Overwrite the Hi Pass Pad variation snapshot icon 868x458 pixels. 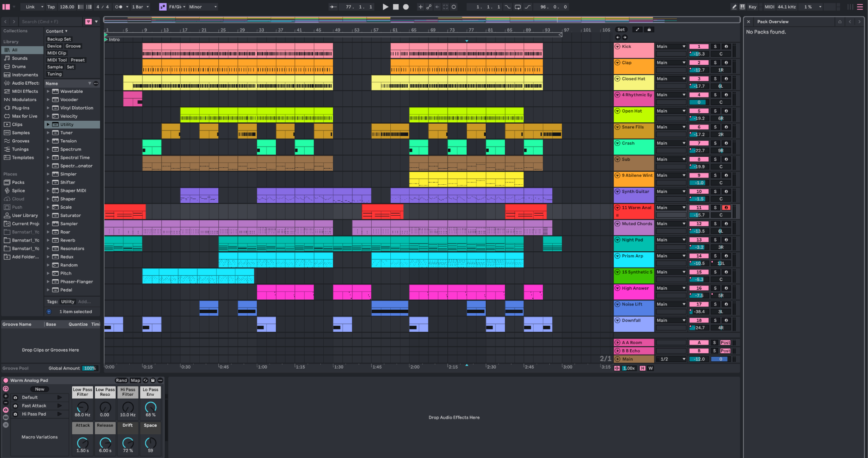pos(15,414)
